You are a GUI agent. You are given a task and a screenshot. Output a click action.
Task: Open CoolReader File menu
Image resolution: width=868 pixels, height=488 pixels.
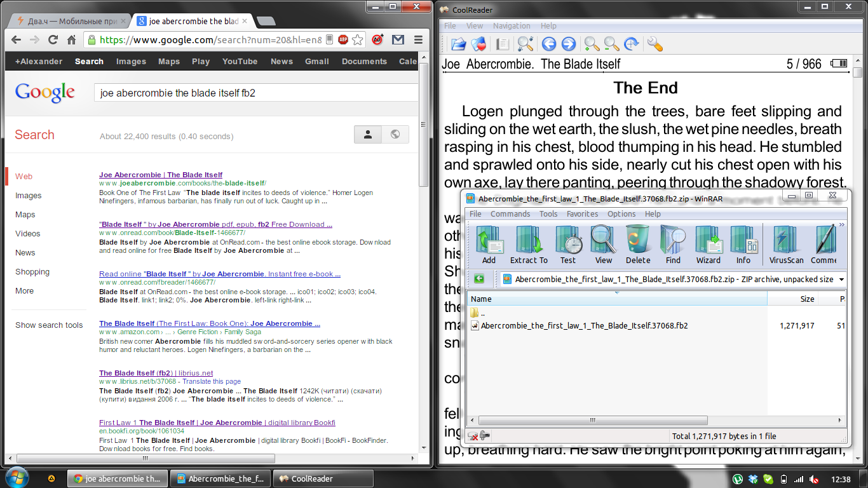point(450,26)
